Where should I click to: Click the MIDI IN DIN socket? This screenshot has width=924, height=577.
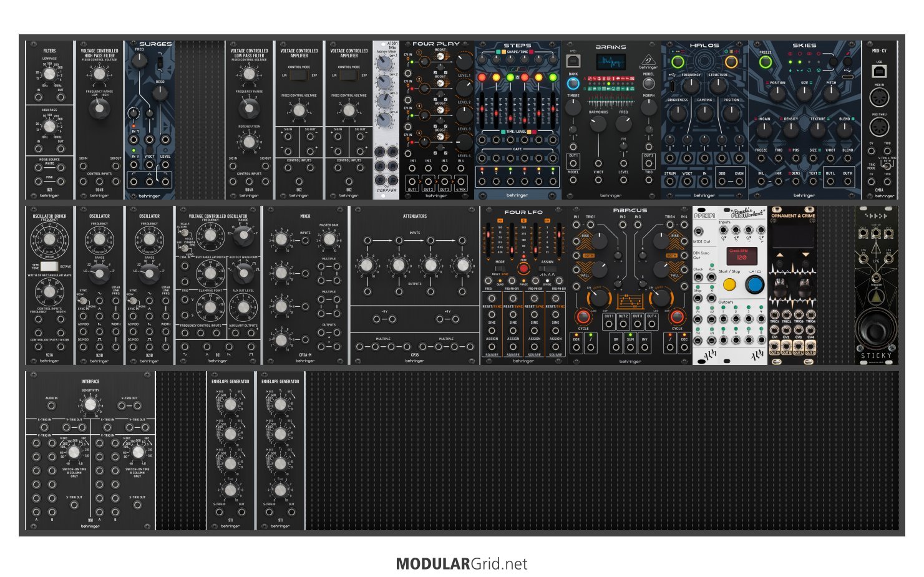[x=879, y=99]
